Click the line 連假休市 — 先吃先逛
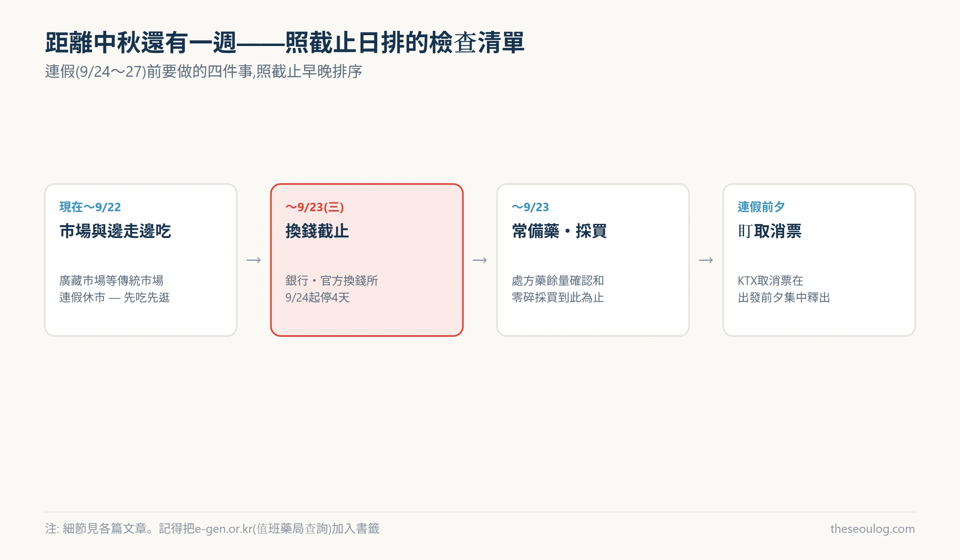The width and height of the screenshot is (960, 560). [x=114, y=297]
